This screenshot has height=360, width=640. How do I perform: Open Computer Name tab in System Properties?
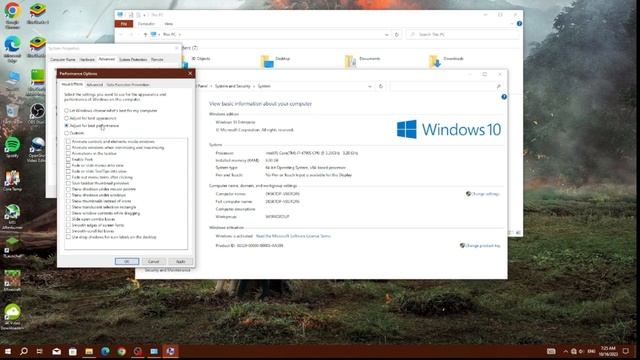click(62, 60)
